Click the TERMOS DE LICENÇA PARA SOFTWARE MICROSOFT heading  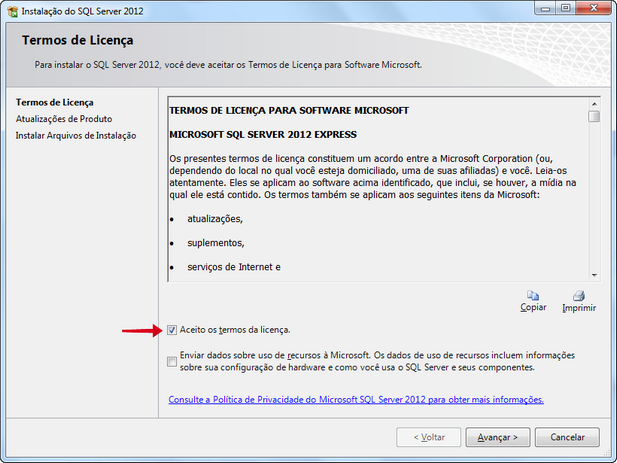point(289,111)
